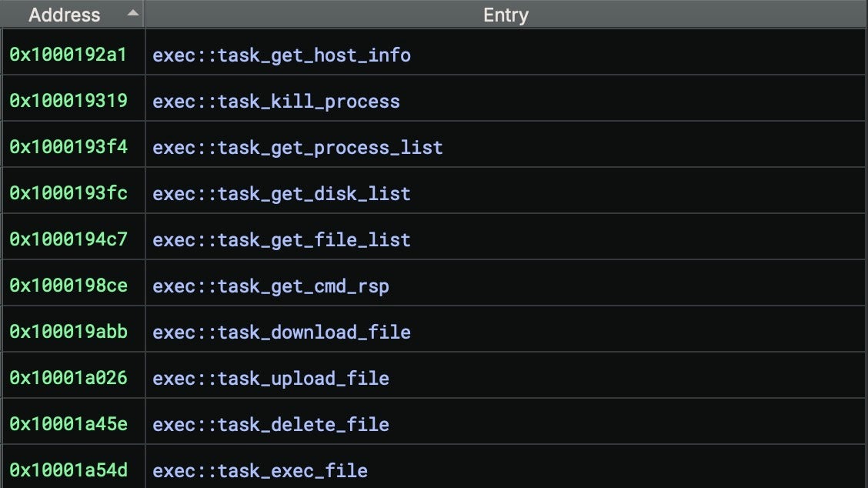Image resolution: width=868 pixels, height=488 pixels.
Task: Select the exec::task_download_file entry
Action: point(282,333)
